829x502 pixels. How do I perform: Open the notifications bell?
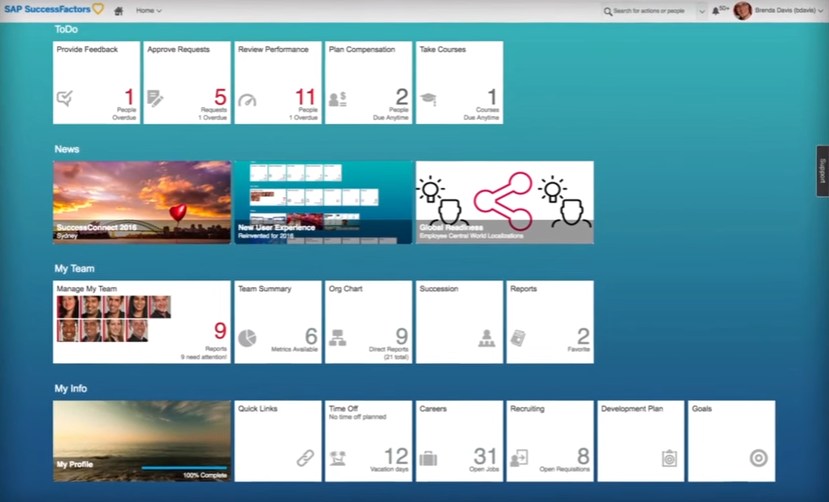[716, 11]
